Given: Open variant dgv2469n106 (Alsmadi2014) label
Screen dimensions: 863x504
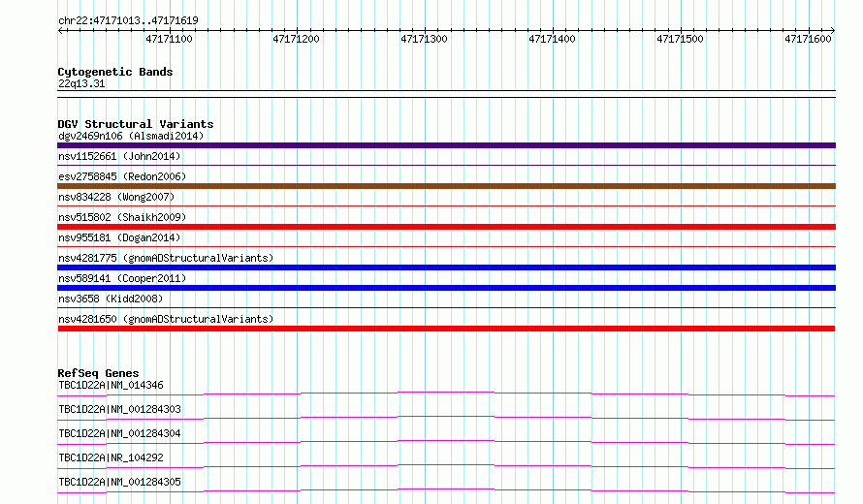Looking at the screenshot, I should point(131,136).
